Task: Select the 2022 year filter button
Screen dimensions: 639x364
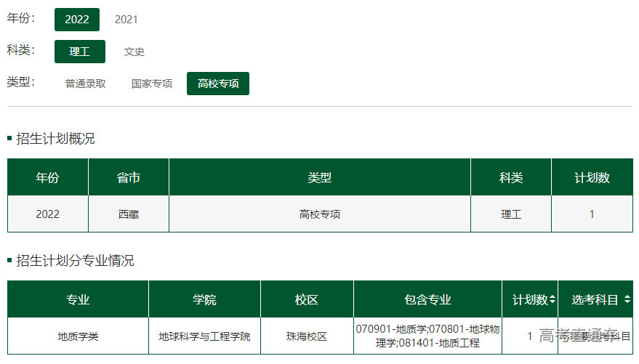Action: tap(77, 20)
